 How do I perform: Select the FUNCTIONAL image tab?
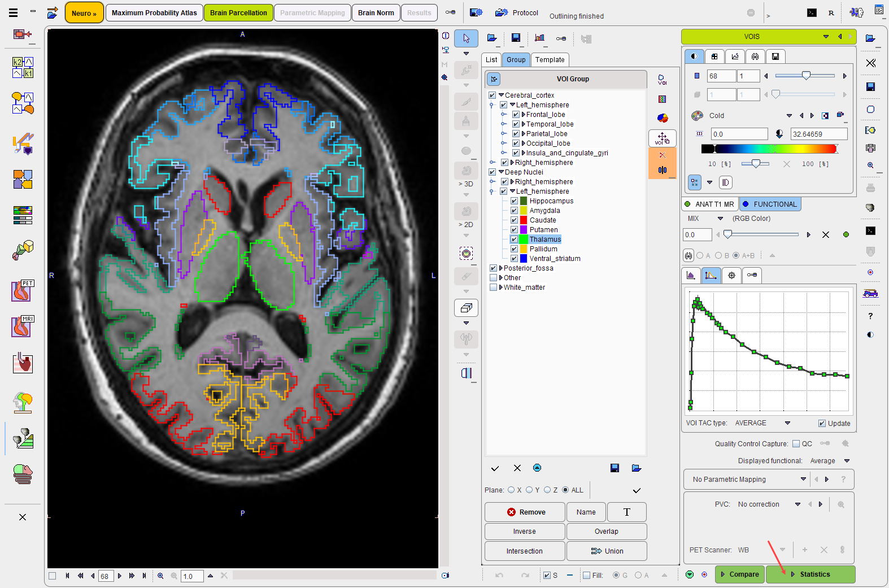(770, 204)
